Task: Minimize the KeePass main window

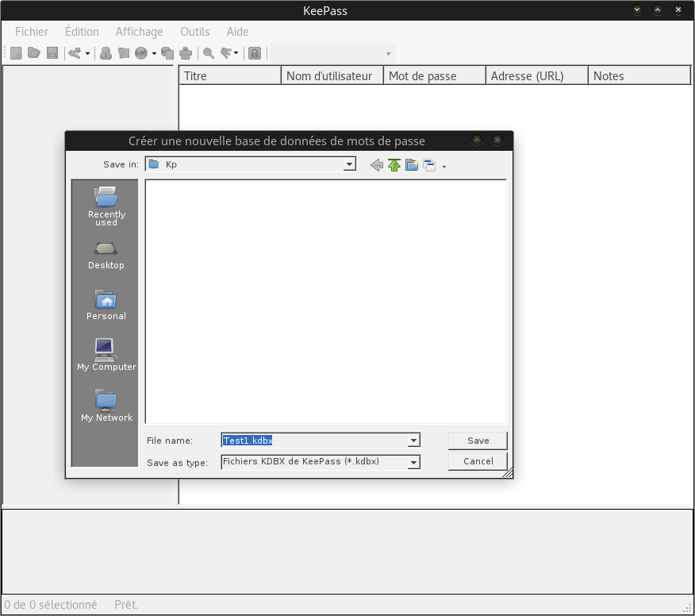Action: point(637,10)
